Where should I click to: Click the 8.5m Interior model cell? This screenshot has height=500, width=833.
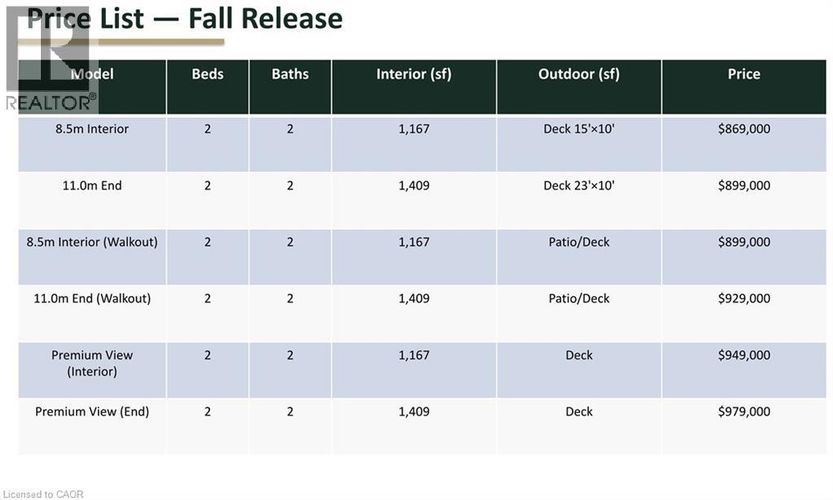pos(92,129)
